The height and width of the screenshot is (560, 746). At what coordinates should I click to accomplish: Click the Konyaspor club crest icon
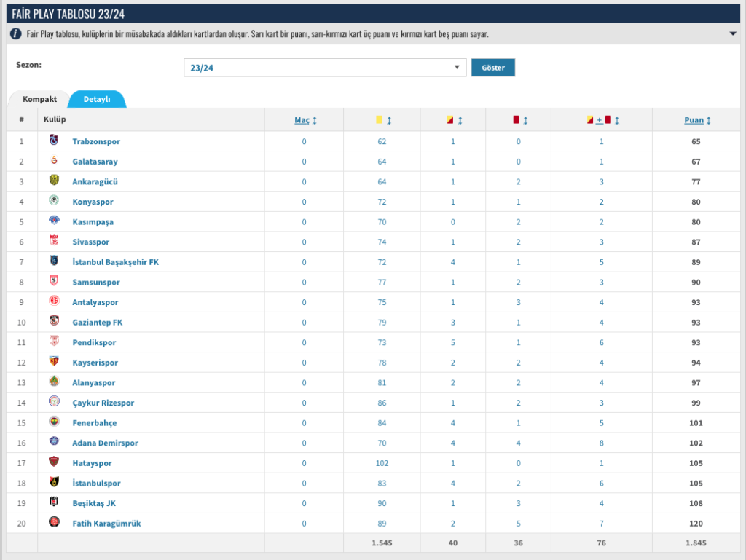54,200
